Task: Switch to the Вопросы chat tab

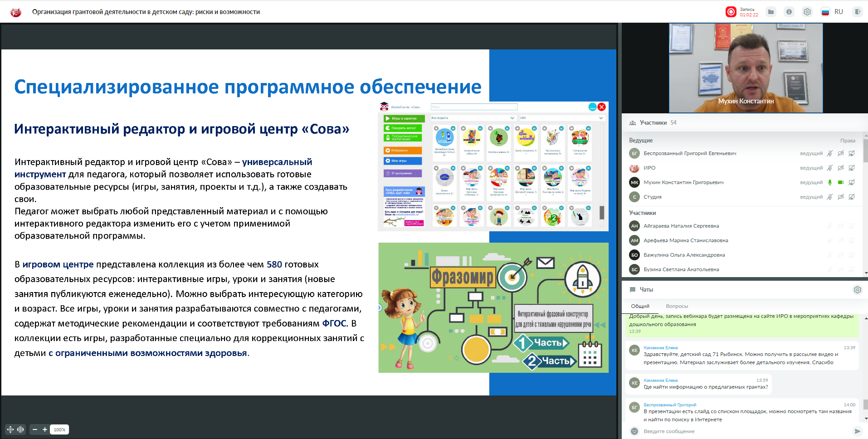Action: click(677, 306)
